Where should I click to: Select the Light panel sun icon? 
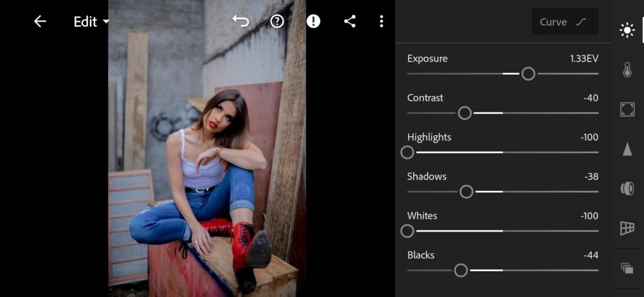(627, 30)
